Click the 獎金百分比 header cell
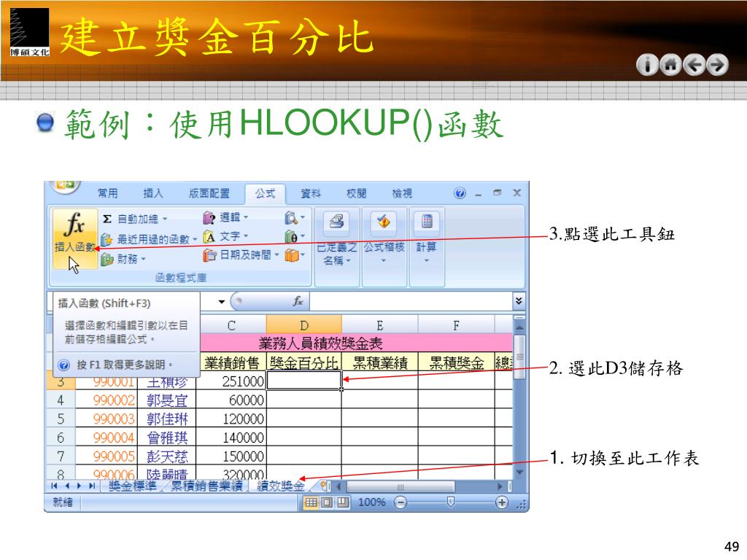 (304, 362)
